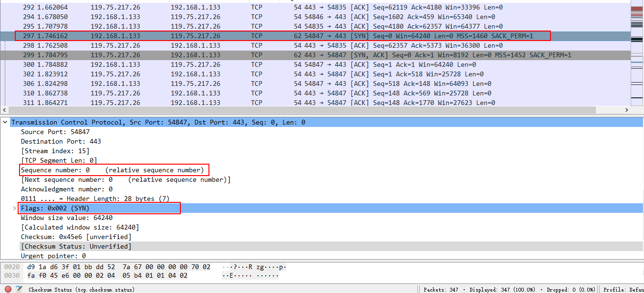The width and height of the screenshot is (644, 293).
Task: Click TCP protocol cell of packet 300
Action: coord(257,64)
